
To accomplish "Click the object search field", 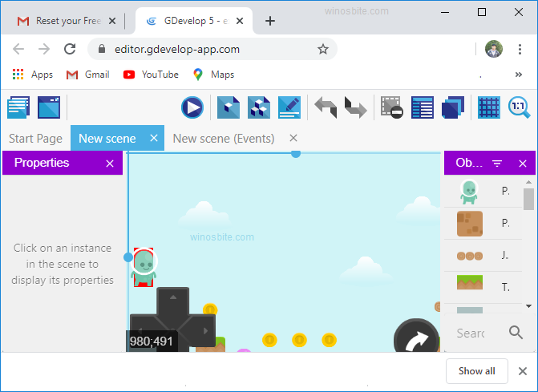I will [471, 333].
